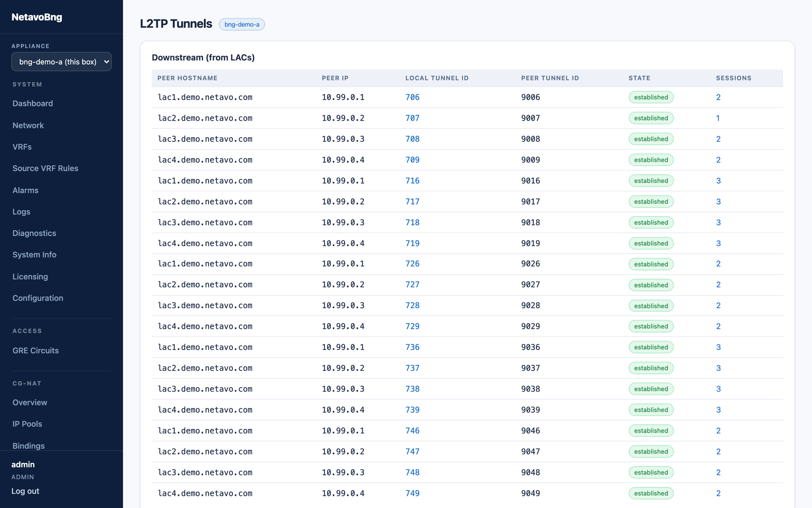Screen dimensions: 812x508
Task: Open the Network page
Action: [28, 125]
